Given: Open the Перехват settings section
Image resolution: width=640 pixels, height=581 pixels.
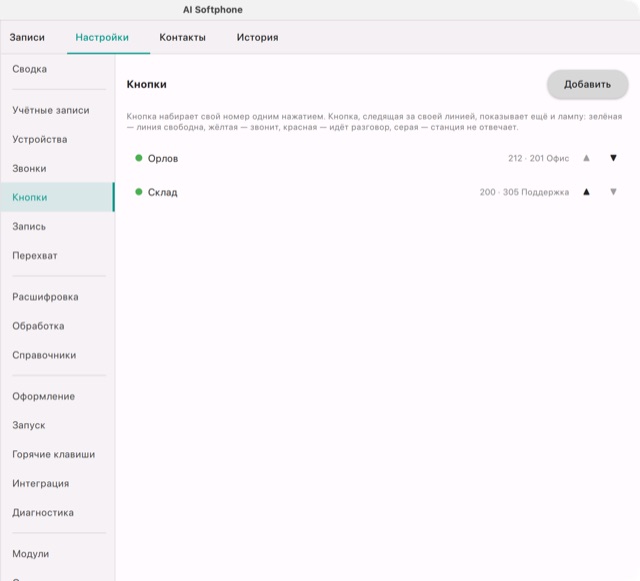Looking at the screenshot, I should coord(57,256).
